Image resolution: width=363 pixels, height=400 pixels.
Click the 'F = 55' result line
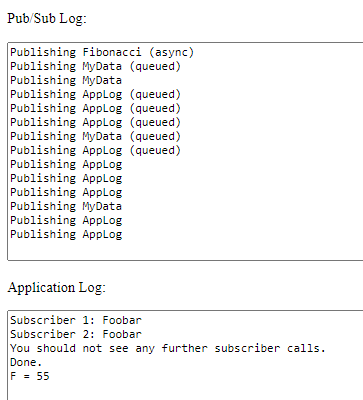click(30, 376)
